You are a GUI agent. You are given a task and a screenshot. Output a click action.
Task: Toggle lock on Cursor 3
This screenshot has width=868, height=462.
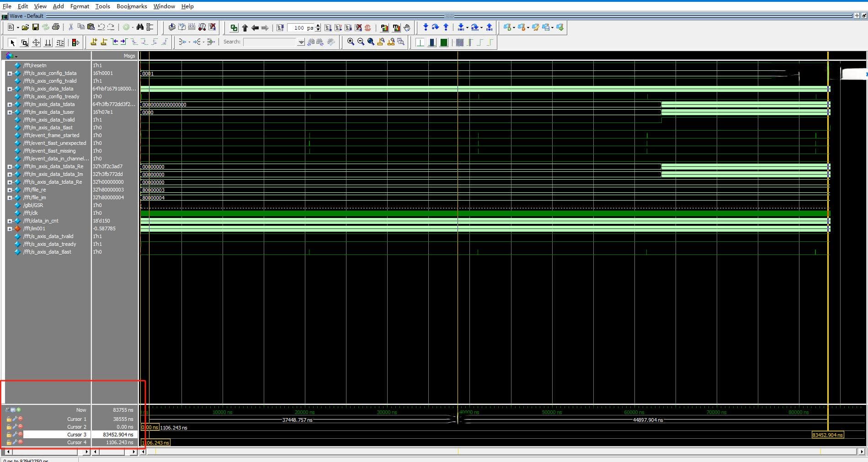coord(9,435)
